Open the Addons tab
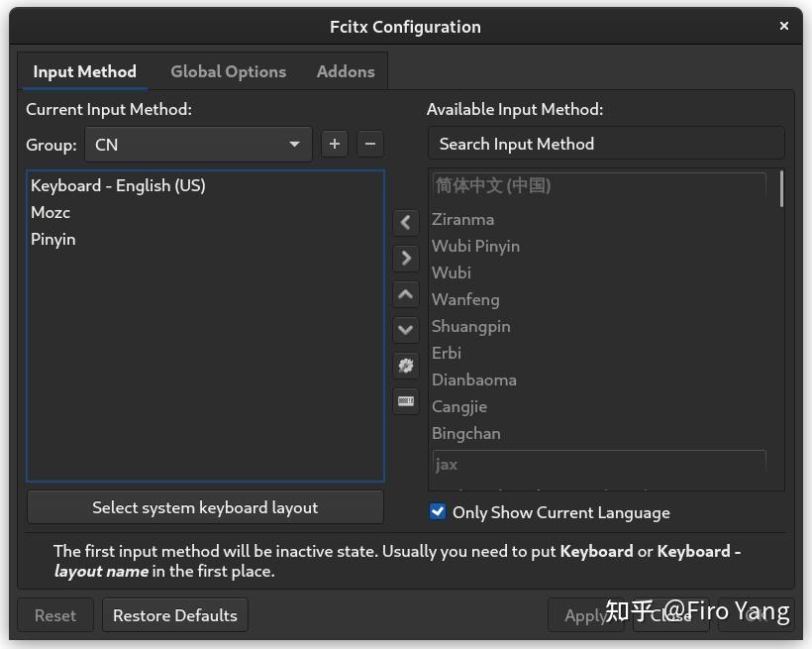 coord(346,71)
